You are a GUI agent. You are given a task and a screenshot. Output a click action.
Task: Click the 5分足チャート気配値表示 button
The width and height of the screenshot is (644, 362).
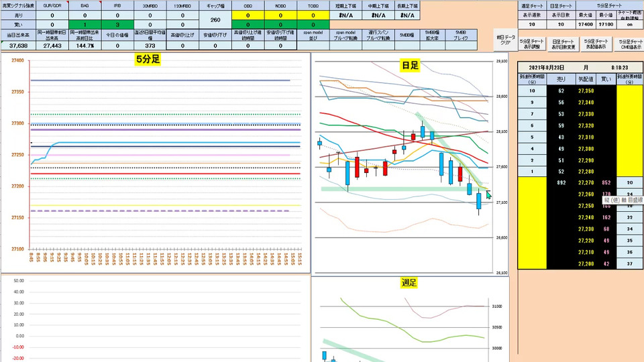[x=596, y=44]
